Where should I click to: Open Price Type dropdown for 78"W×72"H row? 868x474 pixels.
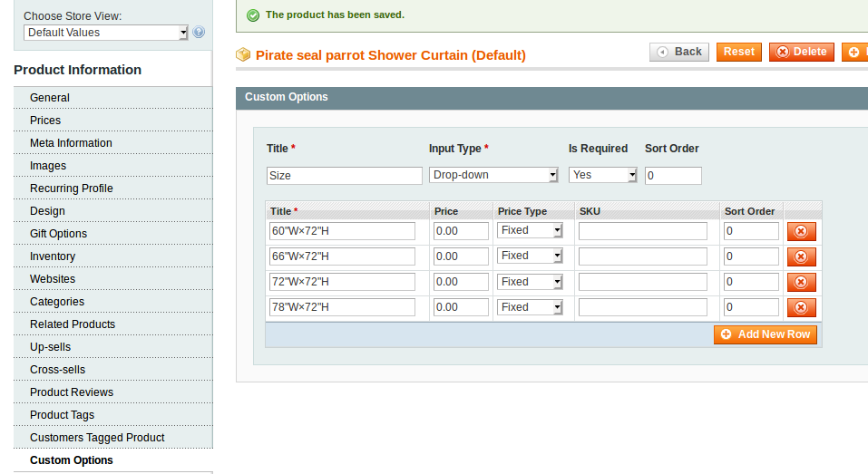click(x=531, y=307)
